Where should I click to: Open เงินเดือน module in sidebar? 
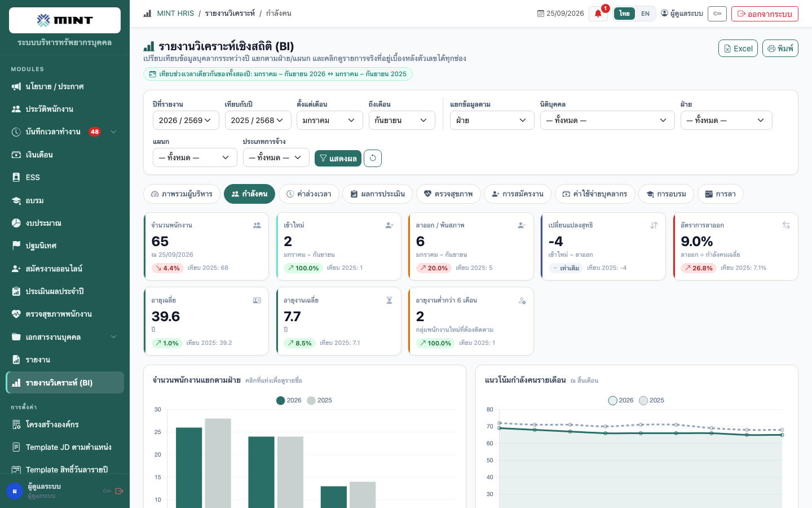pos(65,155)
